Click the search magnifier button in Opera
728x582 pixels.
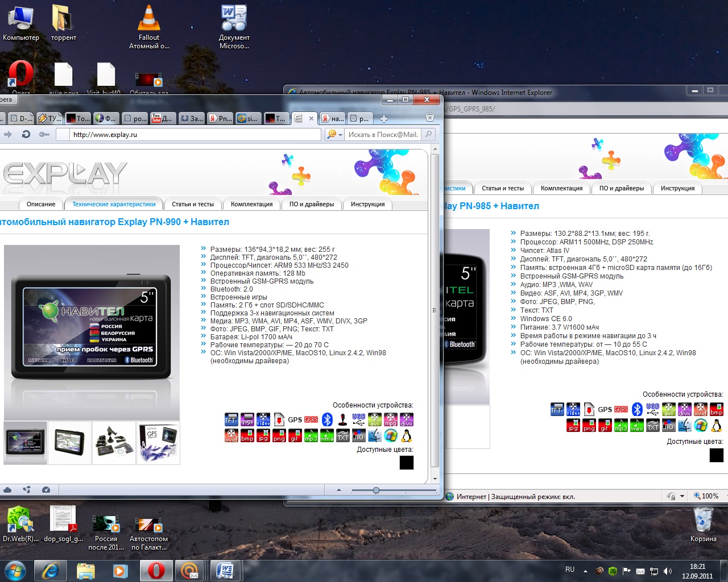429,134
